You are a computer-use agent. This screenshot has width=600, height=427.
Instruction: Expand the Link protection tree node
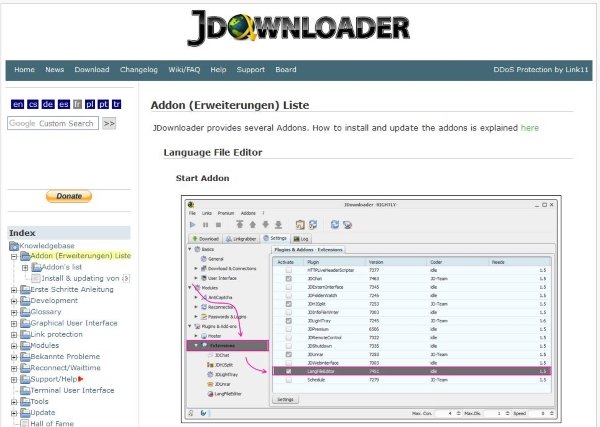(14, 335)
